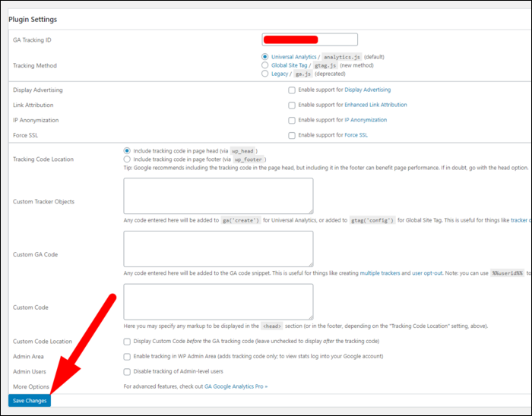
Task: Choose tracking code in page head option
Action: pos(127,151)
